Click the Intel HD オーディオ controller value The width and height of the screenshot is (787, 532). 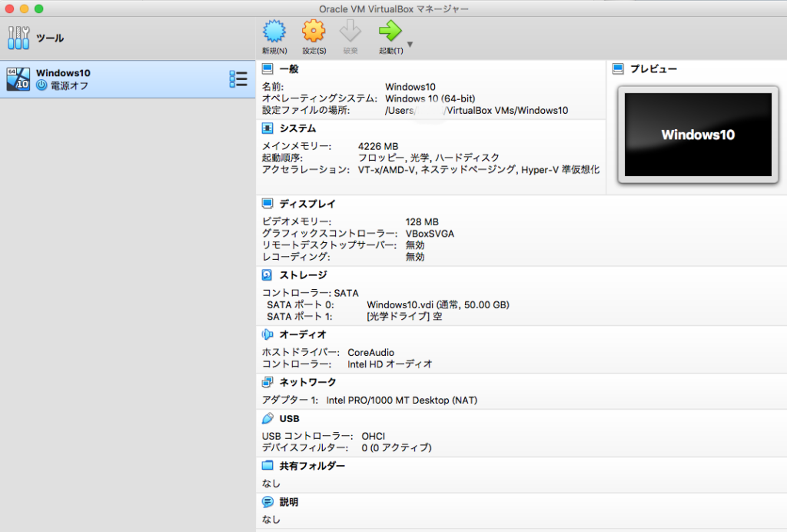pos(390,364)
